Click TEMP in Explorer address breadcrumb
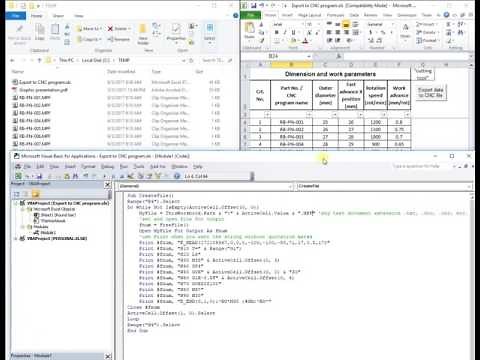Screen dimensions: 480x360 (x=124, y=60)
